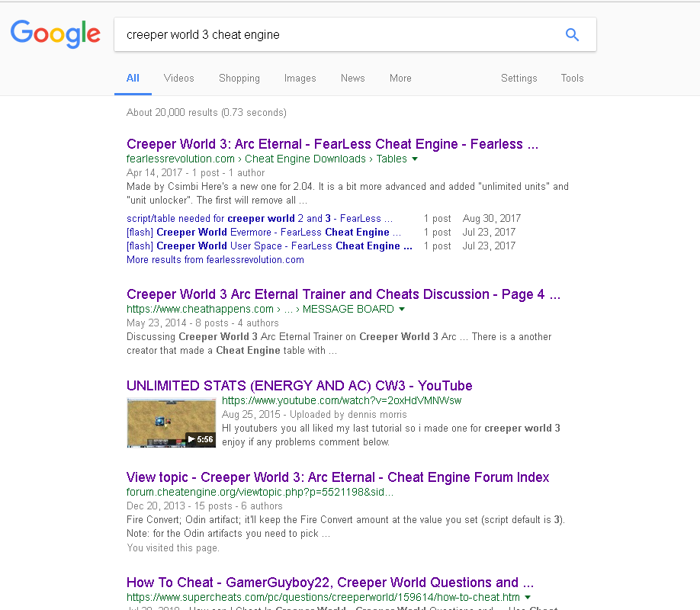Expand the Tables breadcrumb dropdown arrow

point(414,159)
